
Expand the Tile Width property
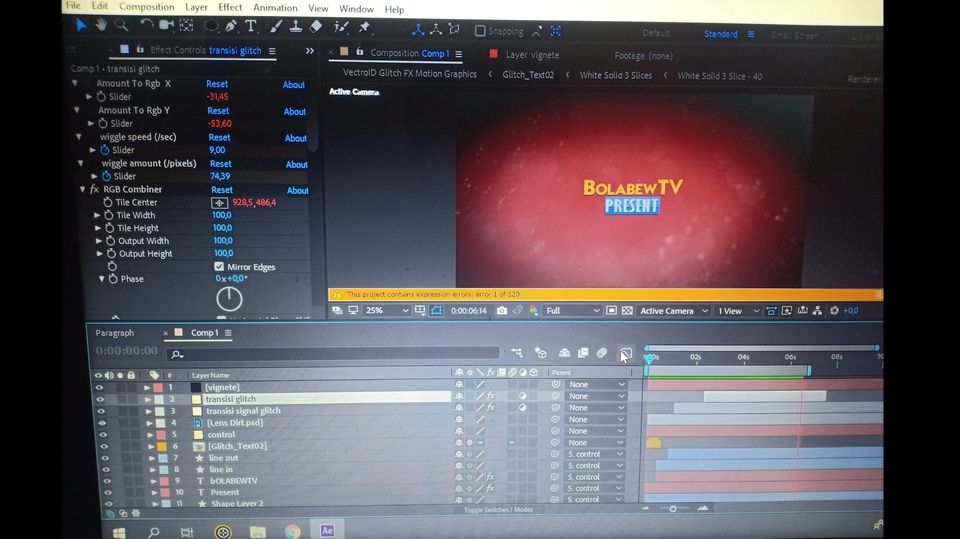coord(97,215)
